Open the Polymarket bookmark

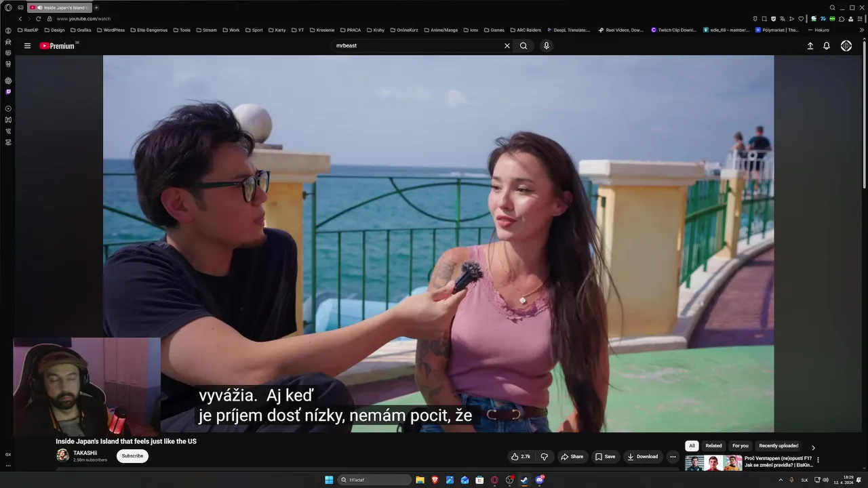point(777,30)
